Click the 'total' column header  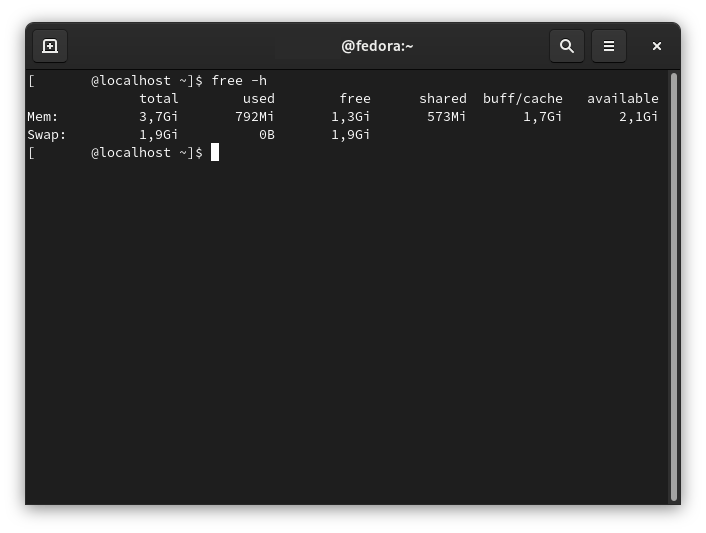coord(158,99)
